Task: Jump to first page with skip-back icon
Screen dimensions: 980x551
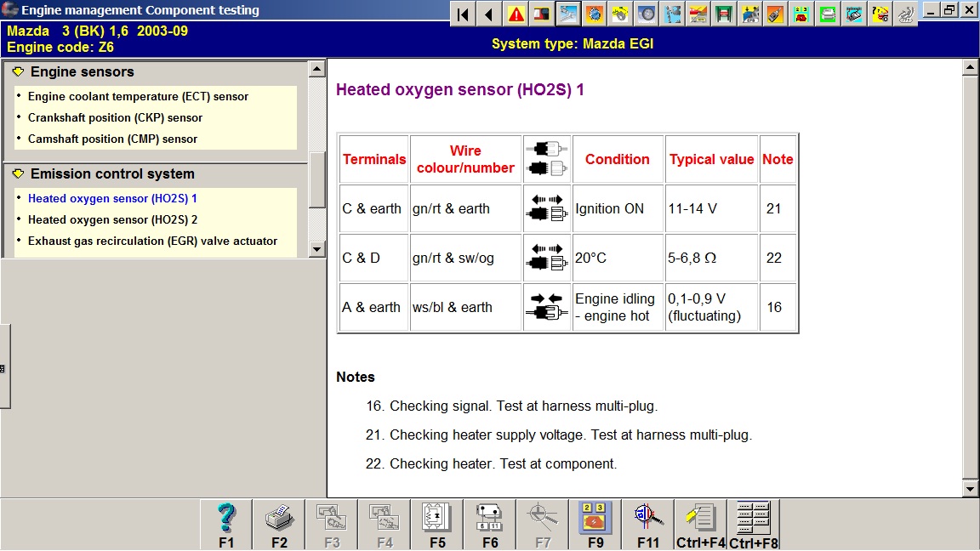Action: pos(463,14)
